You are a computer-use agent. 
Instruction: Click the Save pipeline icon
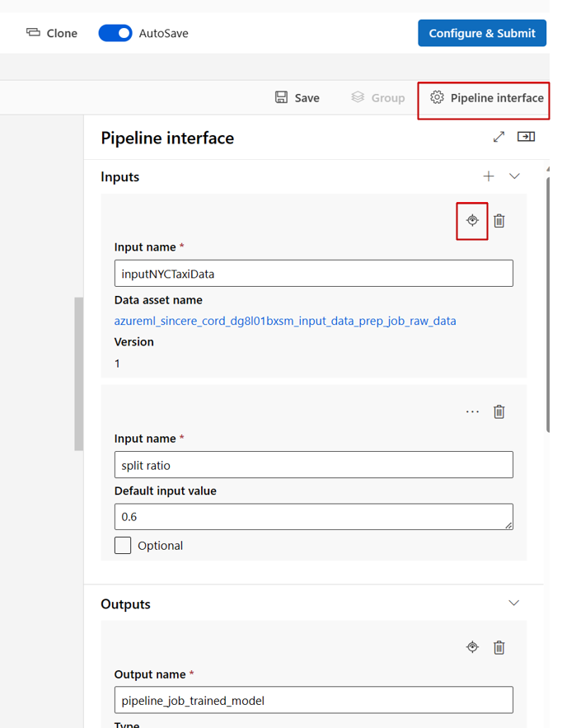(283, 96)
